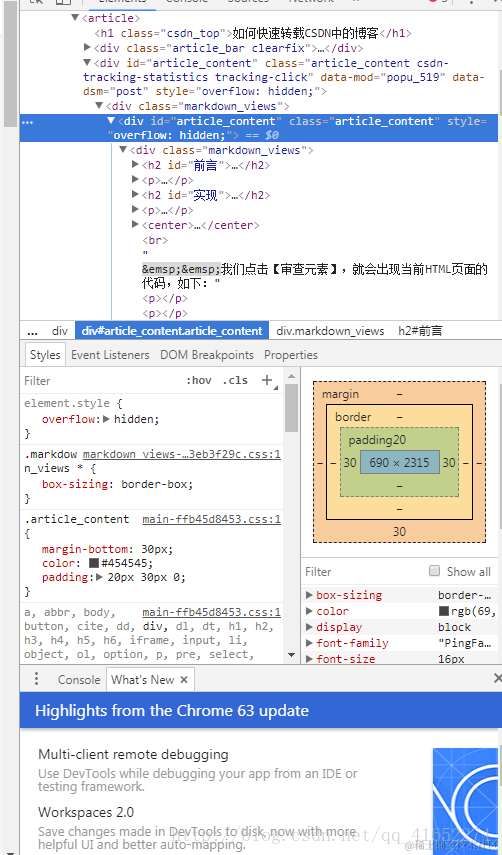The height and width of the screenshot is (855, 502).
Task: Click the Workspaces 2.0 heading
Action: point(86,812)
